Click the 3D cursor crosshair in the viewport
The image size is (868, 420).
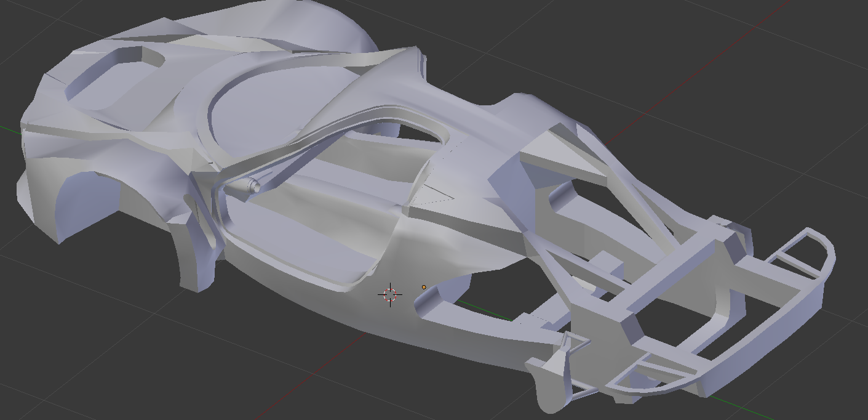(390, 294)
